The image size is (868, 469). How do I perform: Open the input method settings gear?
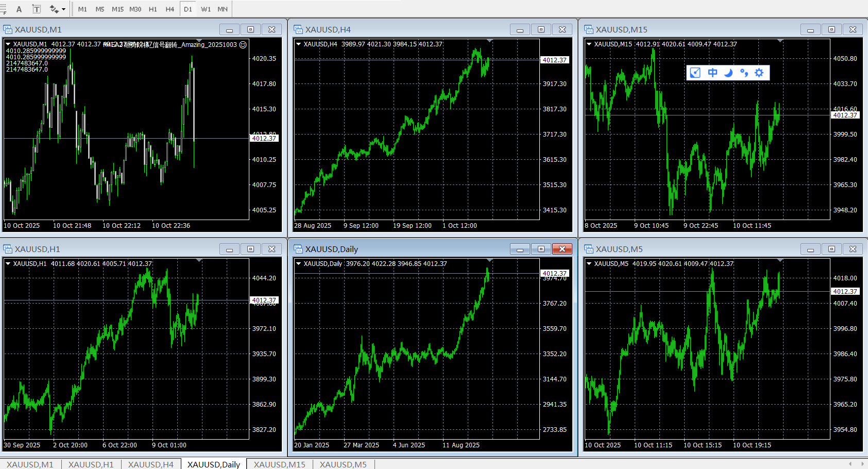coord(759,73)
